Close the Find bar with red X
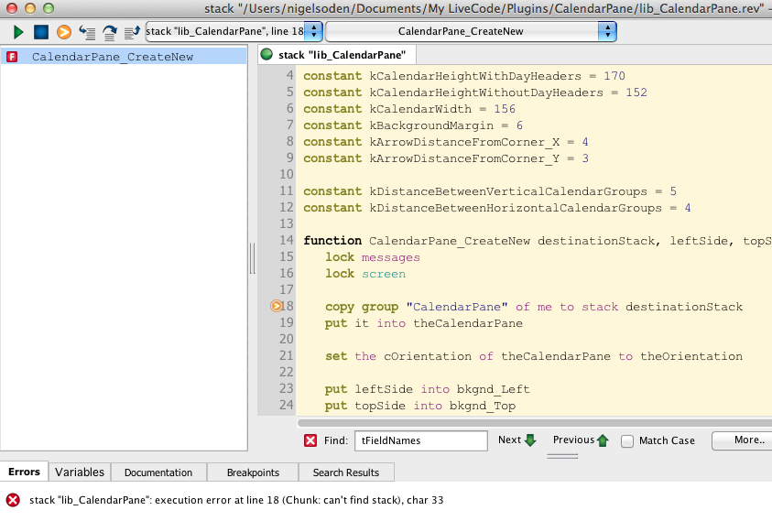This screenshot has width=772, height=532. click(310, 440)
